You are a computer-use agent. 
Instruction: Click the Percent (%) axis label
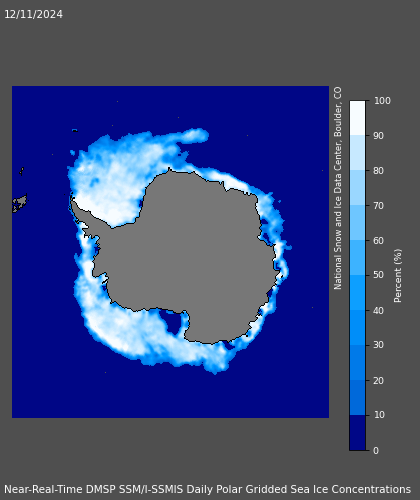(x=398, y=276)
